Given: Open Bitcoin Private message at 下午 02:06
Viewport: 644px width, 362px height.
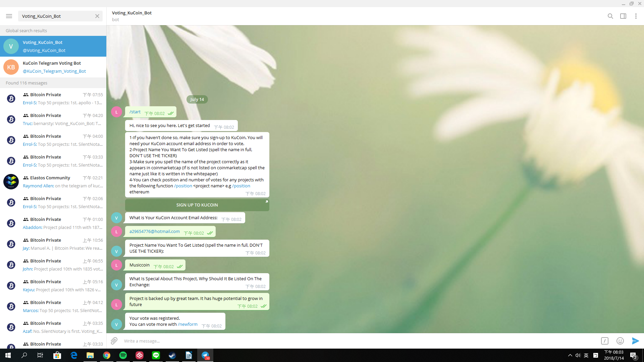Looking at the screenshot, I should (x=53, y=202).
